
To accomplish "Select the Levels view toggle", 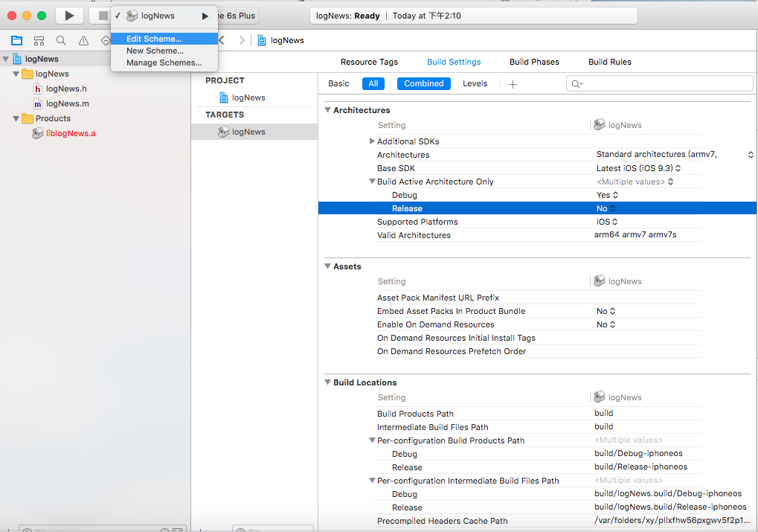I will click(475, 83).
